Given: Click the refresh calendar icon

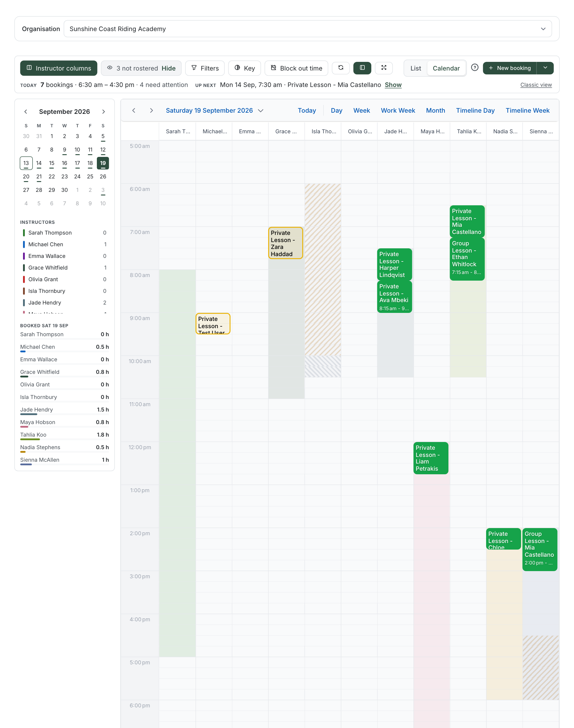Looking at the screenshot, I should (341, 68).
